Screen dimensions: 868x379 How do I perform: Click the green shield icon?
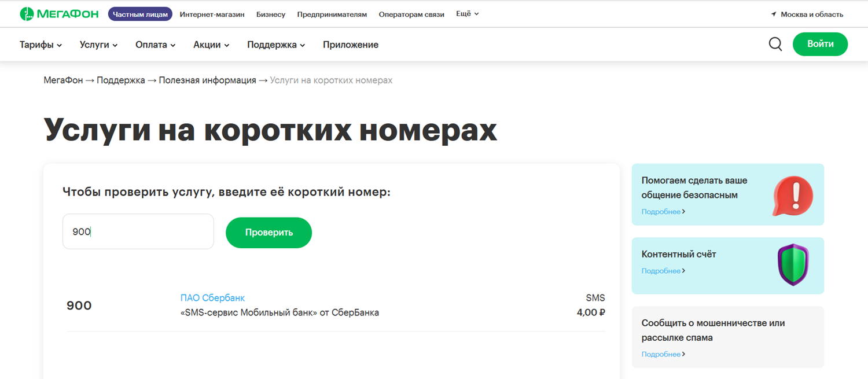click(793, 265)
